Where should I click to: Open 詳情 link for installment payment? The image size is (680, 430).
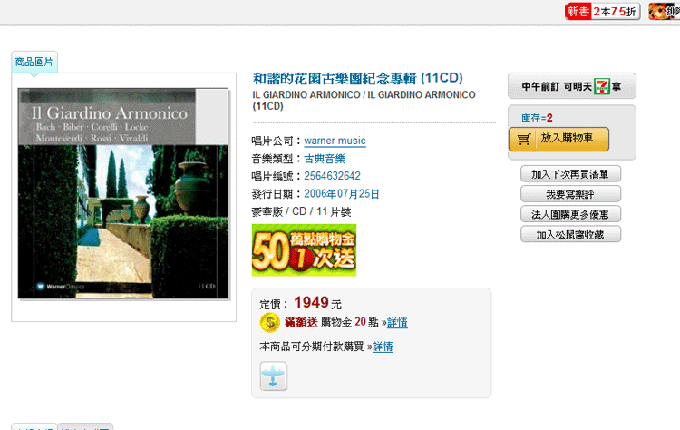383,347
